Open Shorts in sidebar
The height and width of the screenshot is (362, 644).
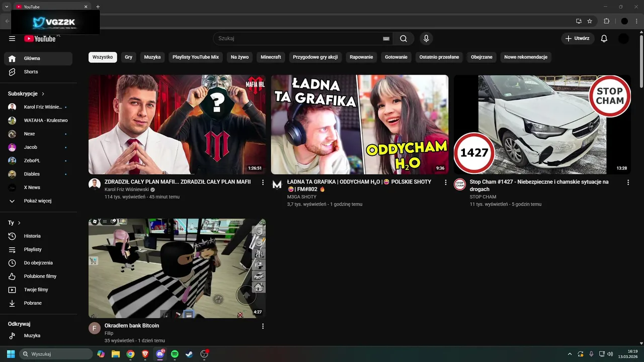[38, 72]
